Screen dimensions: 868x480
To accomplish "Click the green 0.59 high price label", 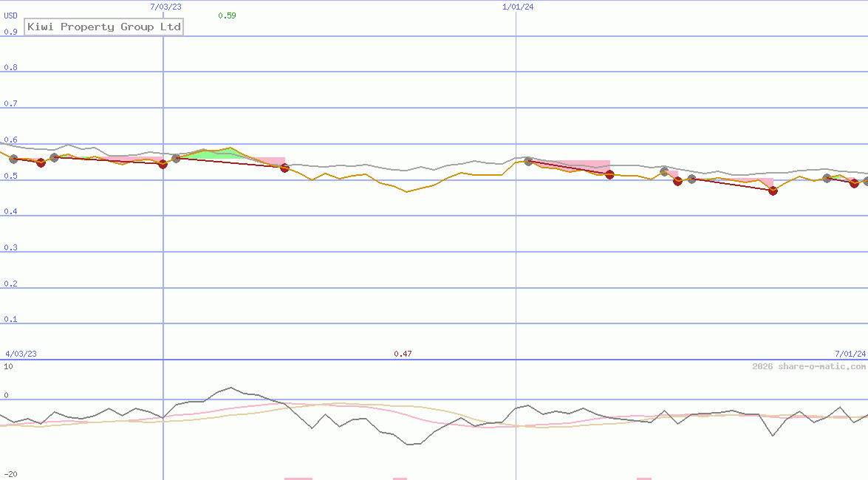I will pos(226,15).
